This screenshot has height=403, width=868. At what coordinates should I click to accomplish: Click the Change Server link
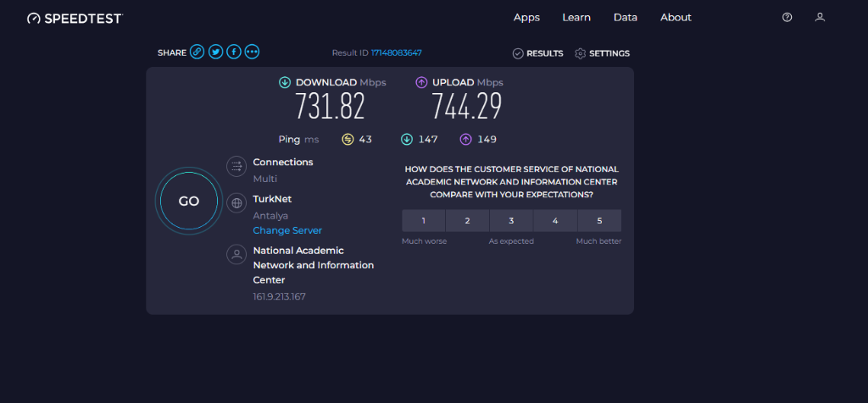click(x=287, y=230)
